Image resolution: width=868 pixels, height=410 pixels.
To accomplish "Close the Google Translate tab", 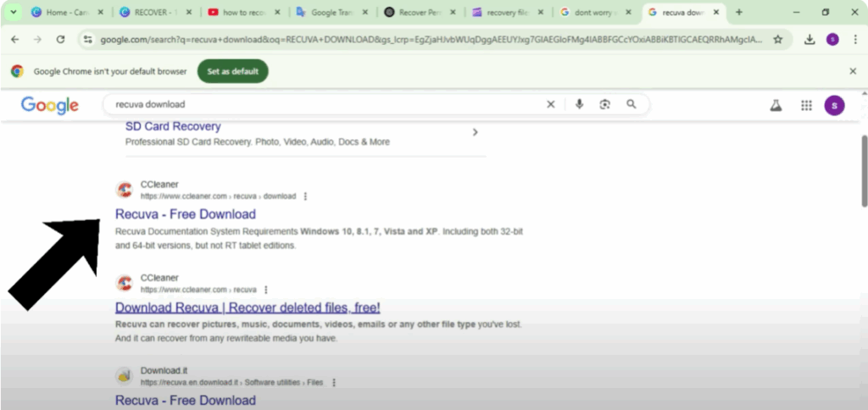I will coord(365,12).
